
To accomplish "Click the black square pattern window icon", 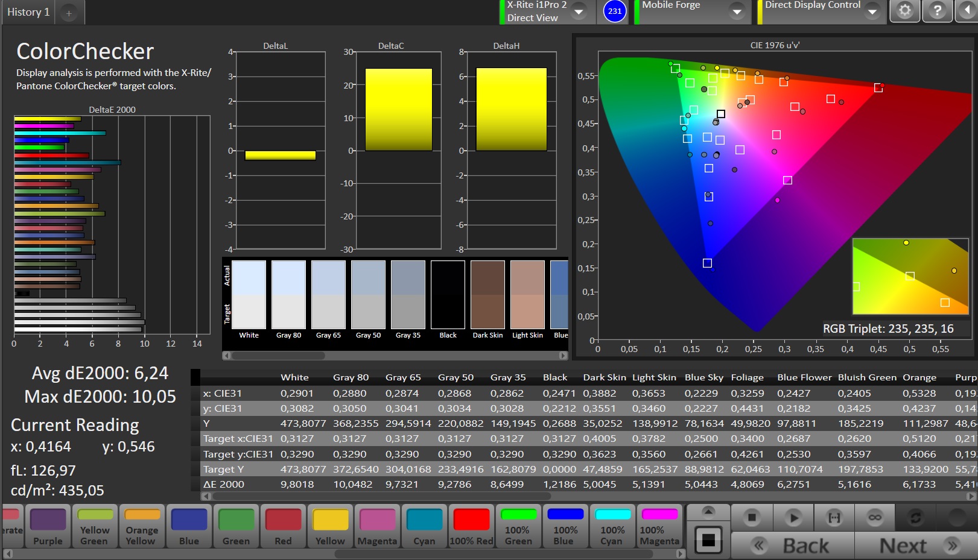I will click(x=708, y=540).
